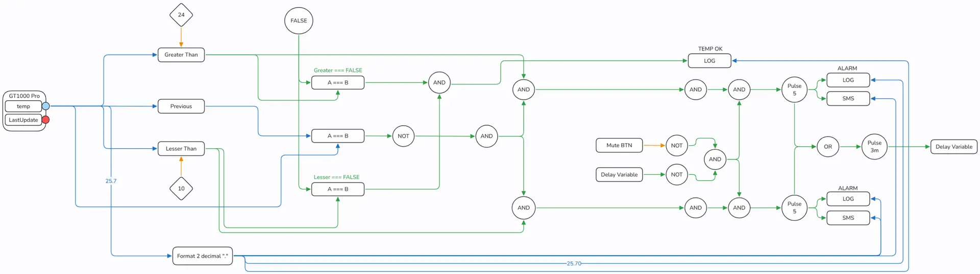
Task: Select the OR gate node
Action: click(827, 147)
